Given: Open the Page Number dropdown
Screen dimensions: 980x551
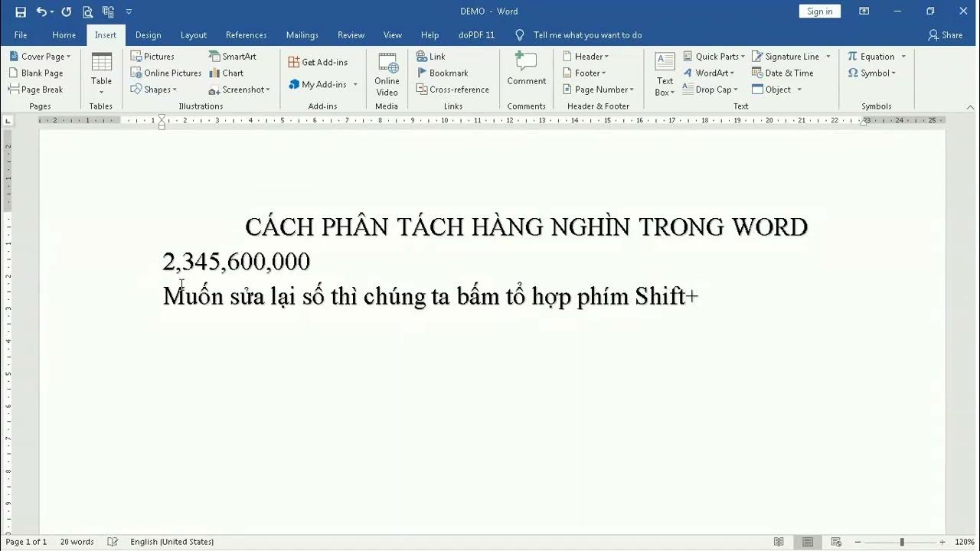Looking at the screenshot, I should (598, 90).
